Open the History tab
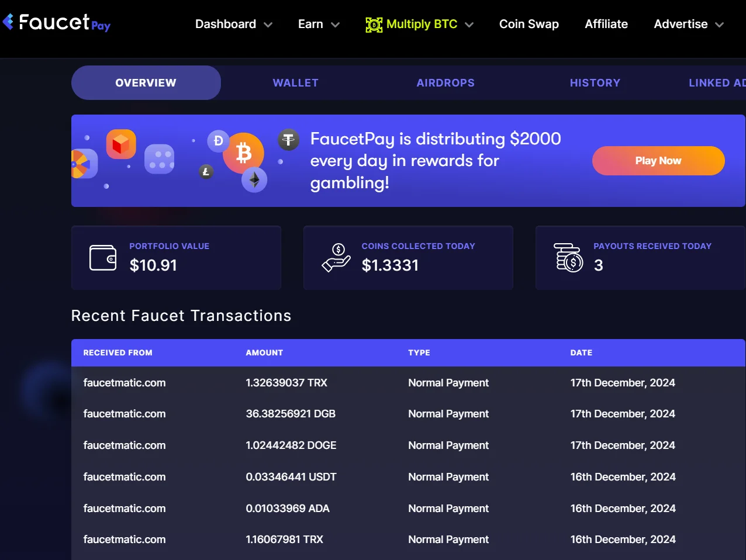The width and height of the screenshot is (746, 560). coord(595,82)
